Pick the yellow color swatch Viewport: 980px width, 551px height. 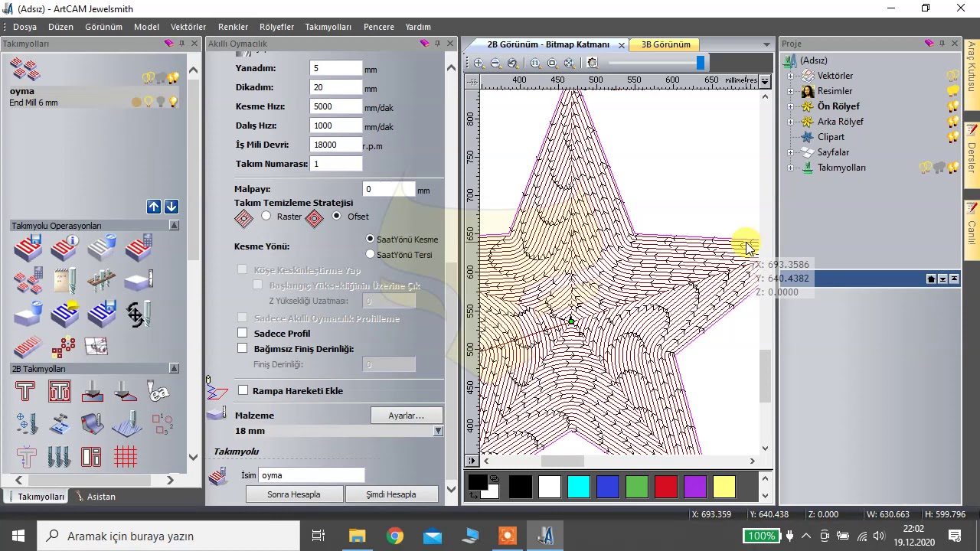coord(724,487)
